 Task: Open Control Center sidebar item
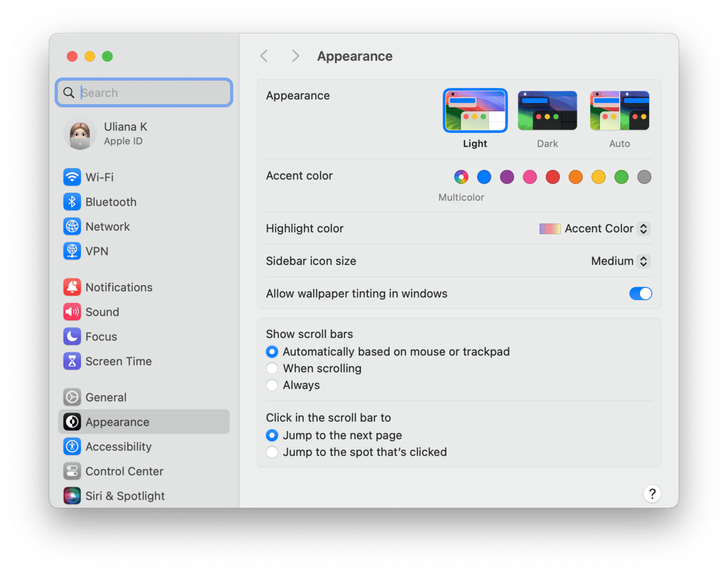tap(124, 471)
